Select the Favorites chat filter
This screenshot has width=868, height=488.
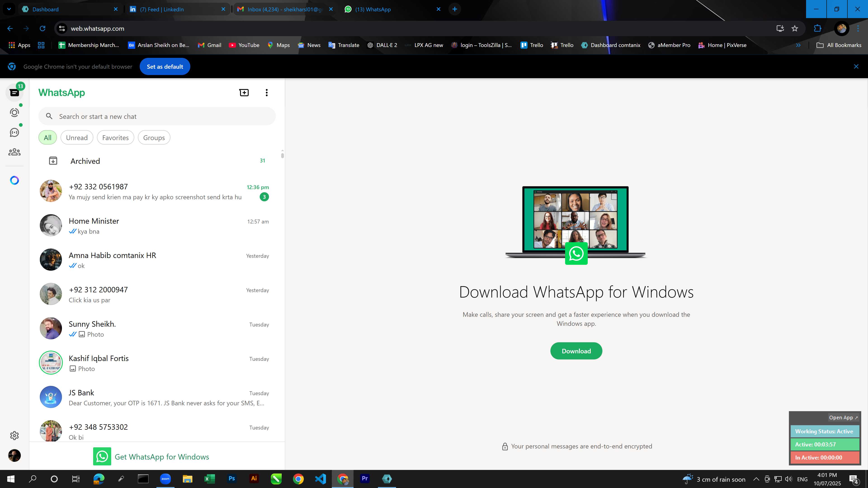(115, 137)
